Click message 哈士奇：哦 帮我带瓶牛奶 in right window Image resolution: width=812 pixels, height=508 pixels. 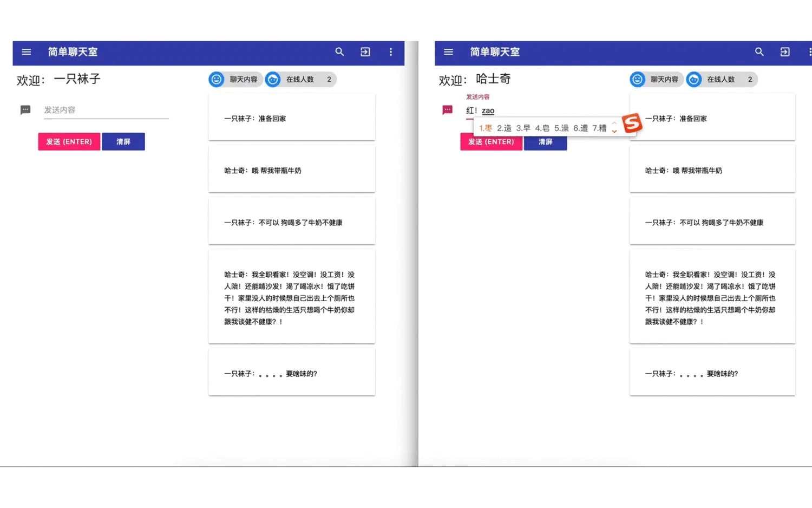point(712,169)
